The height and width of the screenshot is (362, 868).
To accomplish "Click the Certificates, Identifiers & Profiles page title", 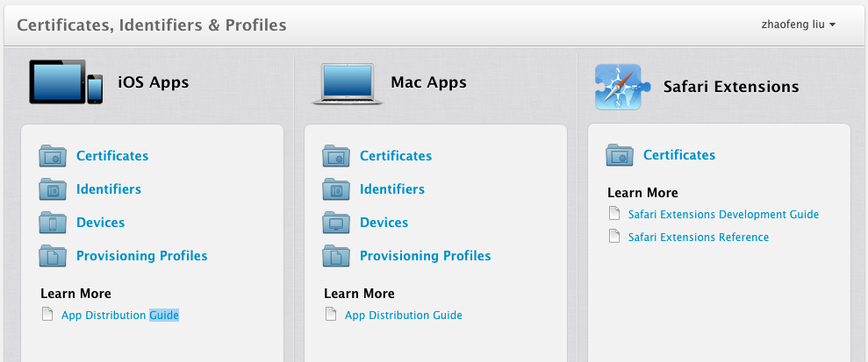I will [x=152, y=25].
